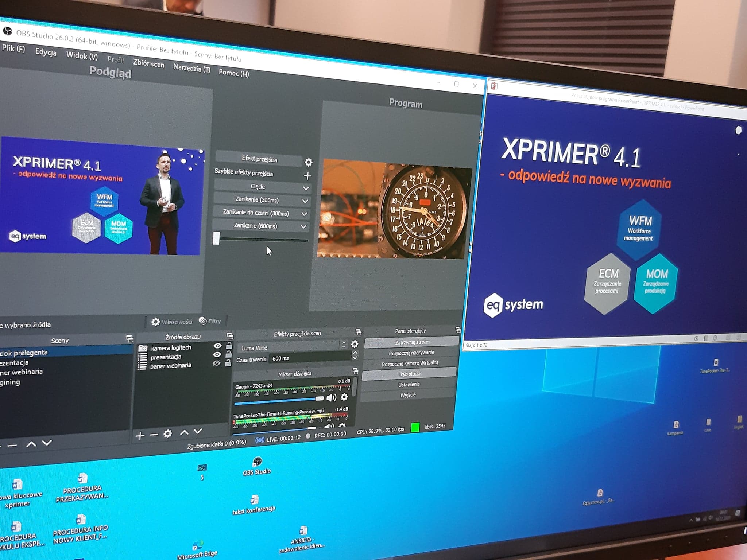Increase Czas trwania with the up arrow
Screen dimensions: 747x560
pyautogui.click(x=355, y=353)
